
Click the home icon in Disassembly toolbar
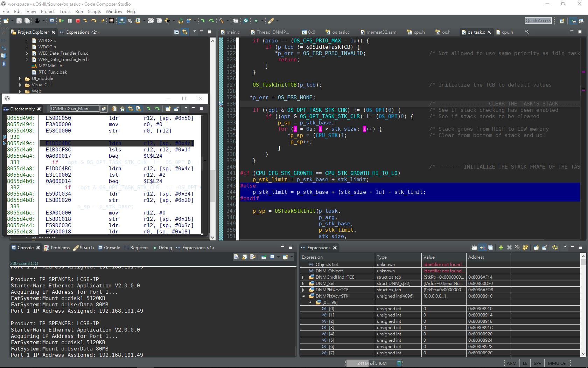[x=122, y=109]
